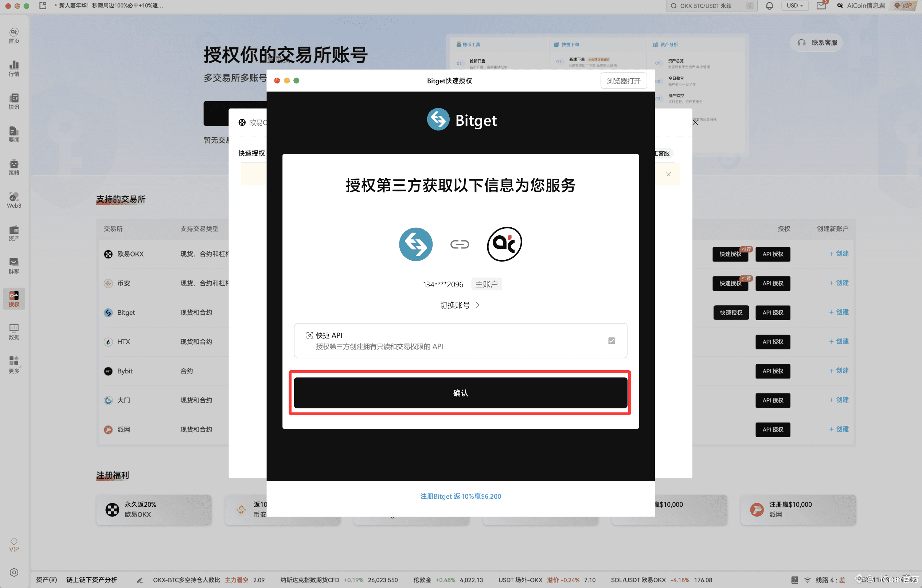This screenshot has width=922, height=588.
Task: Select the 资产 assets sidebar icon
Action: [x=14, y=233]
